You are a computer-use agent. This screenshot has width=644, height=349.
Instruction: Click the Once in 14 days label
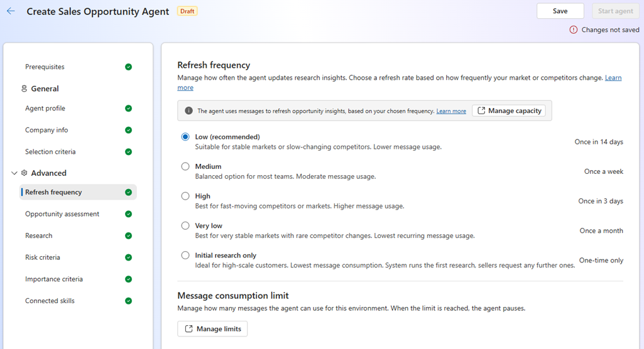pyautogui.click(x=599, y=142)
